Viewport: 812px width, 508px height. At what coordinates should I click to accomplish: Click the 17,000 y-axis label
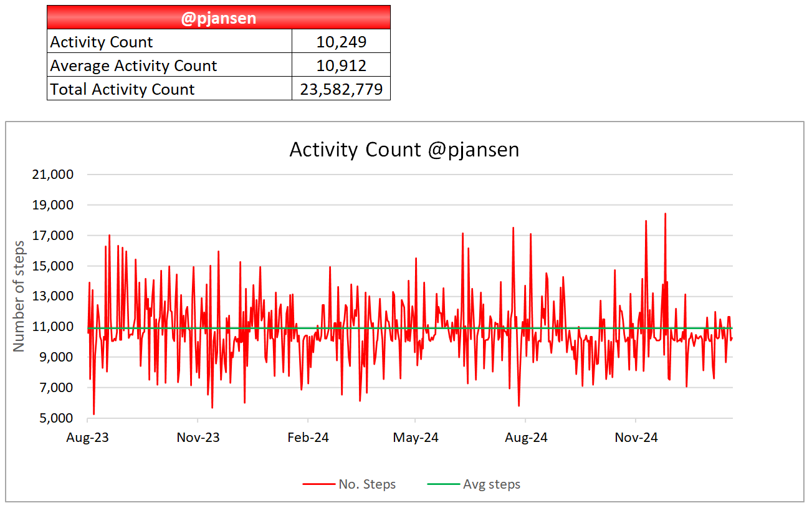[x=53, y=236]
